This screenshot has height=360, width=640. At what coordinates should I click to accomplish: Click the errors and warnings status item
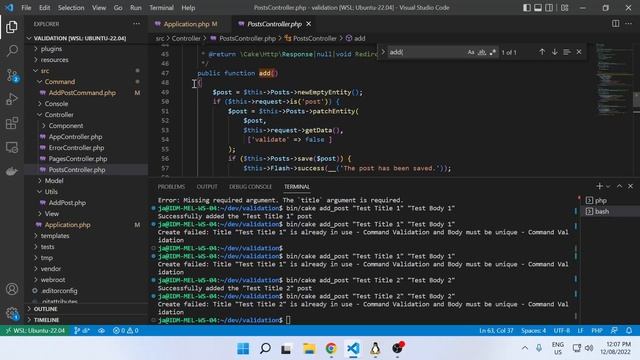click(125, 330)
